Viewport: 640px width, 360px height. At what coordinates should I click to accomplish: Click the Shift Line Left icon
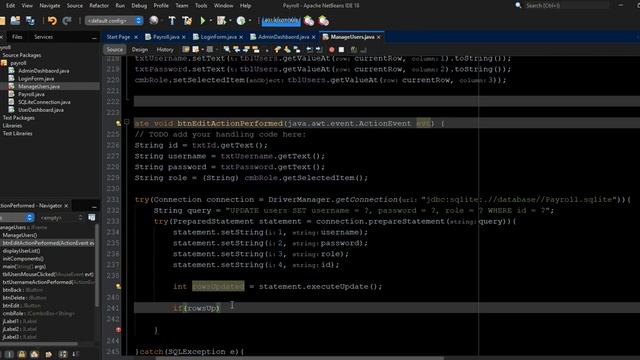pos(309,50)
